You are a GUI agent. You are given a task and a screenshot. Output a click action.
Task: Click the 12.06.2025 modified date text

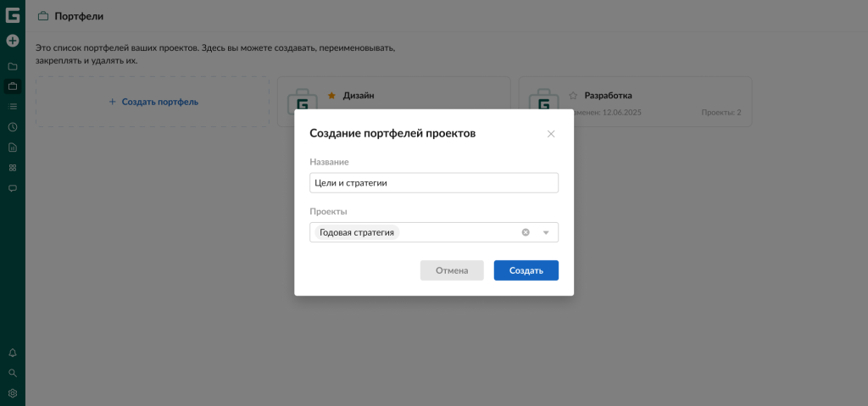point(622,113)
